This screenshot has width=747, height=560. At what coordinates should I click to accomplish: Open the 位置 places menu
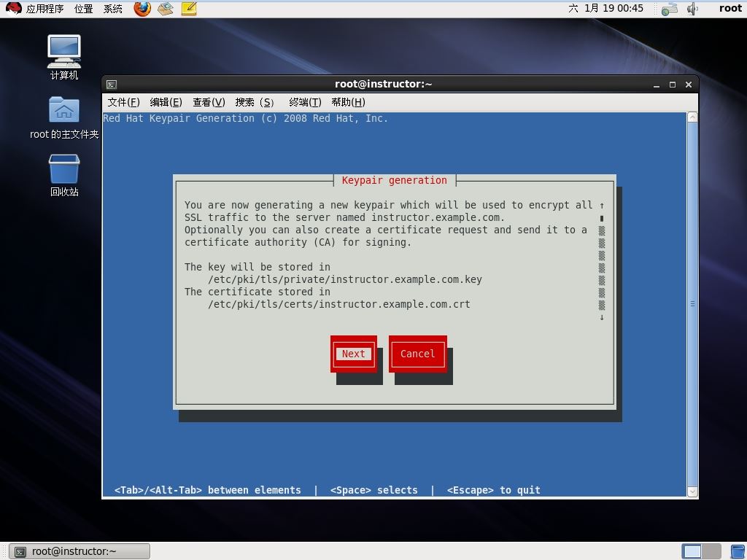pyautogui.click(x=84, y=9)
